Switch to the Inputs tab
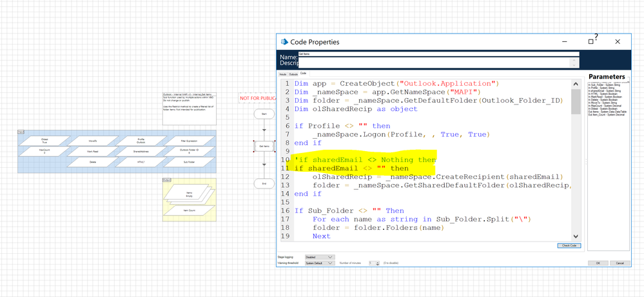Image resolution: width=644 pixels, height=297 pixels. pyautogui.click(x=282, y=74)
